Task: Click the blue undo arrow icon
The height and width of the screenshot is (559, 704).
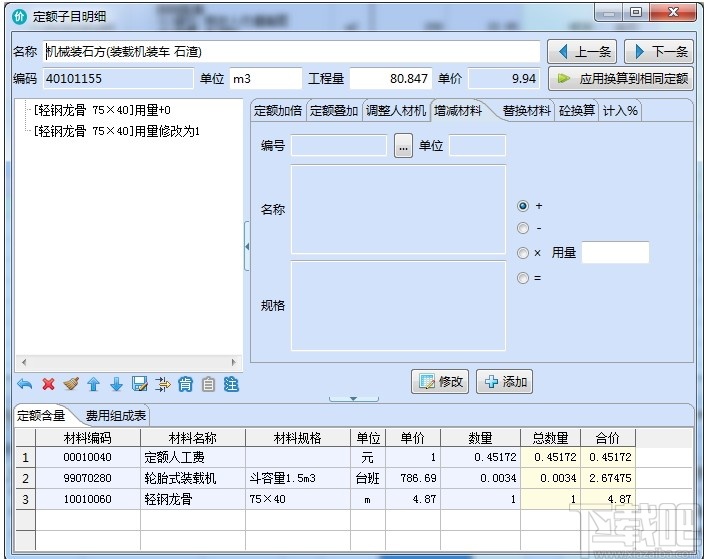Action: click(x=25, y=384)
